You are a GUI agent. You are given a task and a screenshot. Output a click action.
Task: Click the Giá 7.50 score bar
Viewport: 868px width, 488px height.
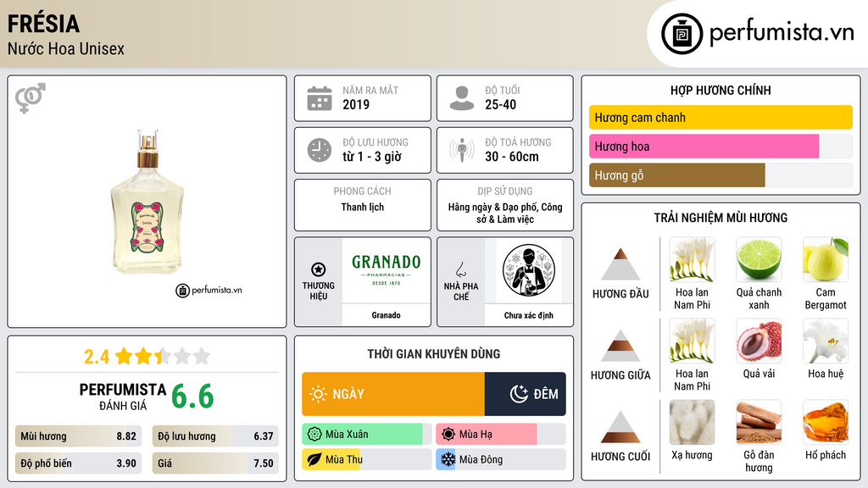(x=215, y=463)
